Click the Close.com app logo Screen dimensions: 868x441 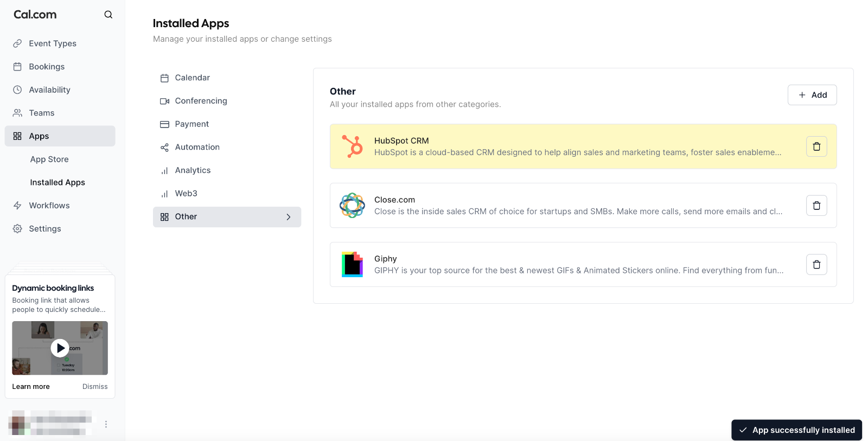[352, 206]
